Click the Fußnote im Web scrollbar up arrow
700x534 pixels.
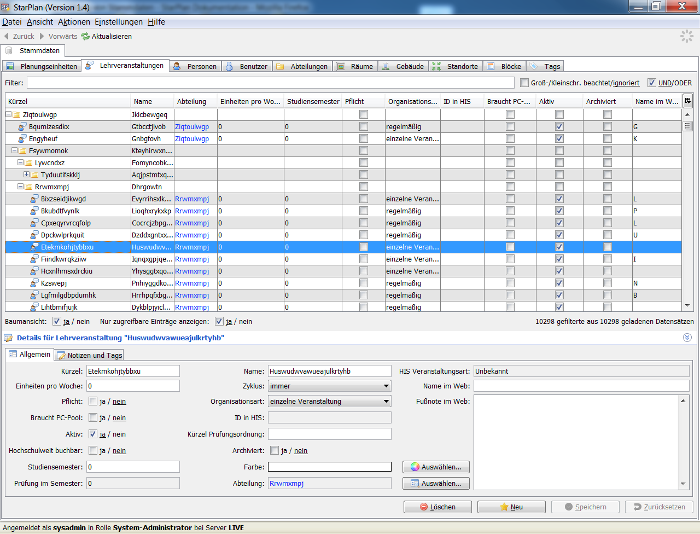coord(683,400)
